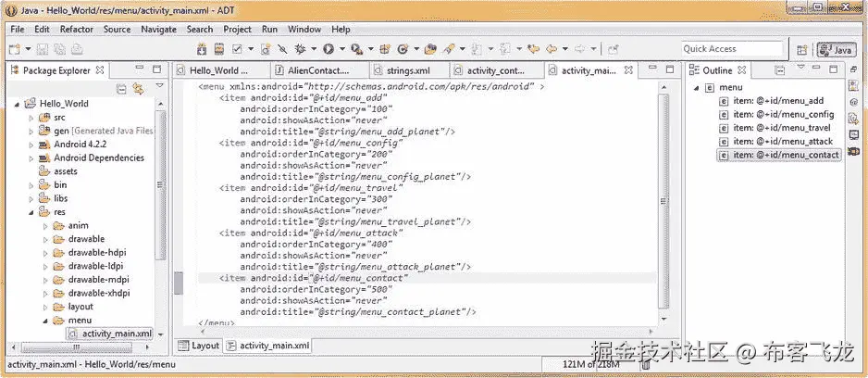This screenshot has height=378, width=868.
Task: Click the Package Explorer horizontal scrollbar
Action: tap(75, 346)
